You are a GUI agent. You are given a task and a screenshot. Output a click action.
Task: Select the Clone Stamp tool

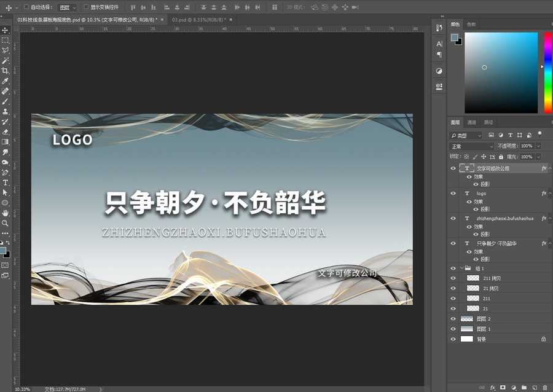[6, 111]
